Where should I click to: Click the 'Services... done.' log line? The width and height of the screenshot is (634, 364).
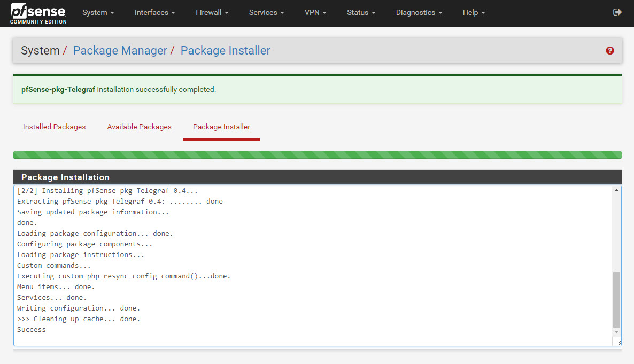(x=52, y=298)
